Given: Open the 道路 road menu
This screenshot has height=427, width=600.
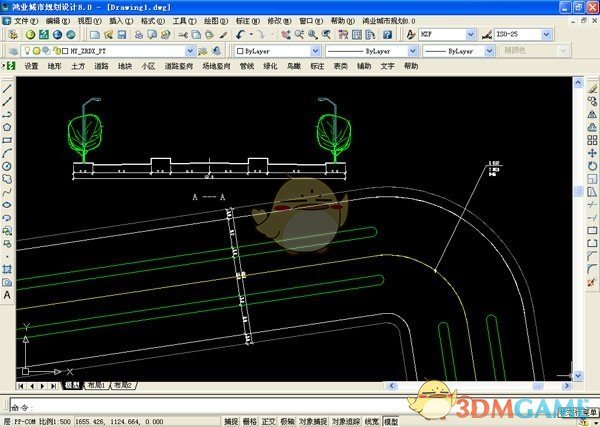Looking at the screenshot, I should click(101, 66).
